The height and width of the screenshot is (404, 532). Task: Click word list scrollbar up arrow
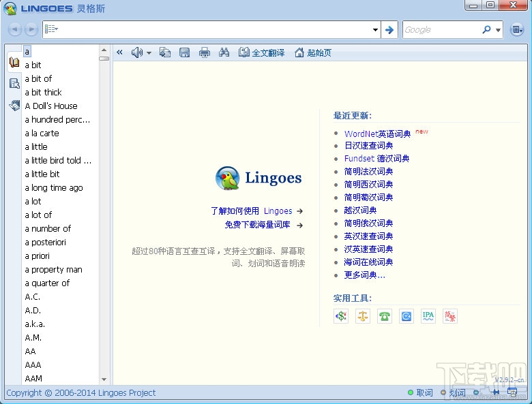pos(104,50)
